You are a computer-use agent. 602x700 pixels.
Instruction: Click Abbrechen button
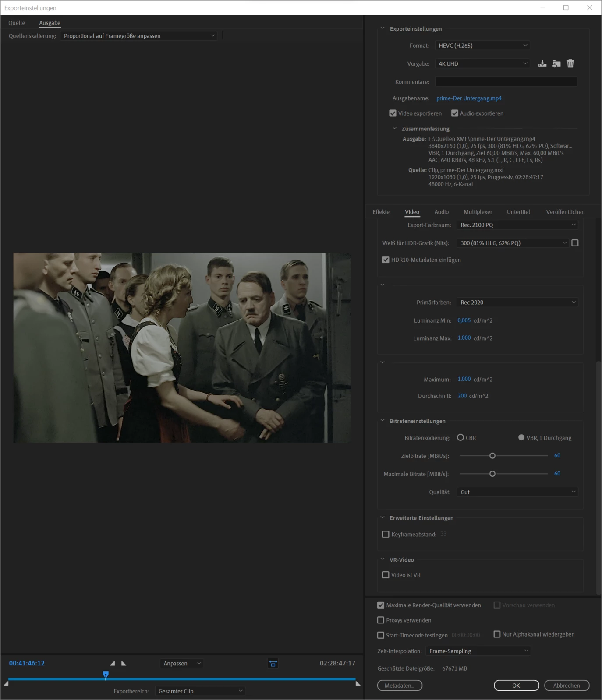click(x=567, y=686)
